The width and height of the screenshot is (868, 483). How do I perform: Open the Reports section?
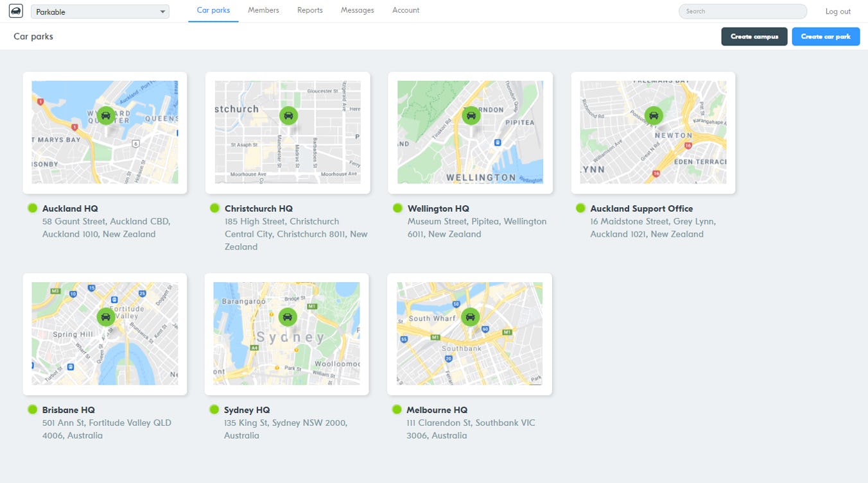click(x=310, y=10)
